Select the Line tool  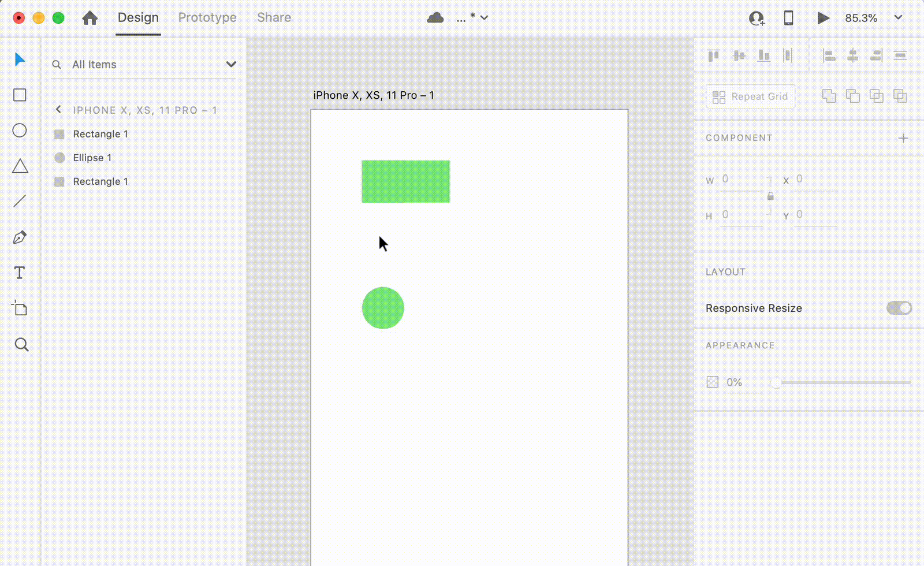tap(20, 201)
